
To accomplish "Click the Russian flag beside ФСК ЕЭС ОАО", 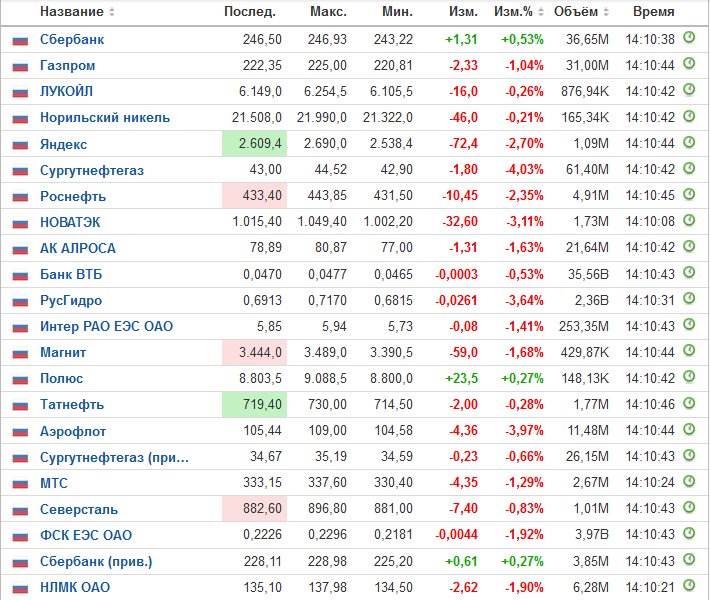I will coord(20,536).
